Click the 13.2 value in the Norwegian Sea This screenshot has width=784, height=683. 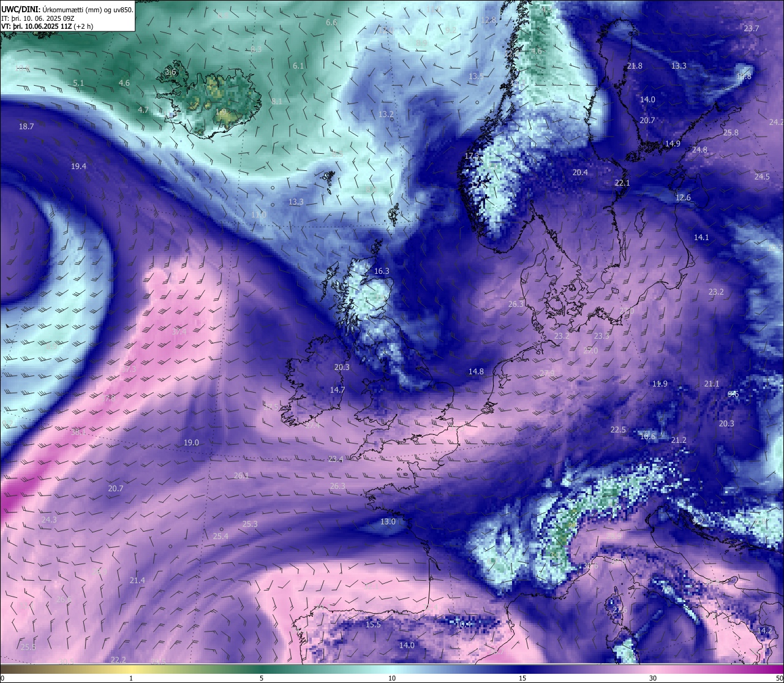point(386,114)
